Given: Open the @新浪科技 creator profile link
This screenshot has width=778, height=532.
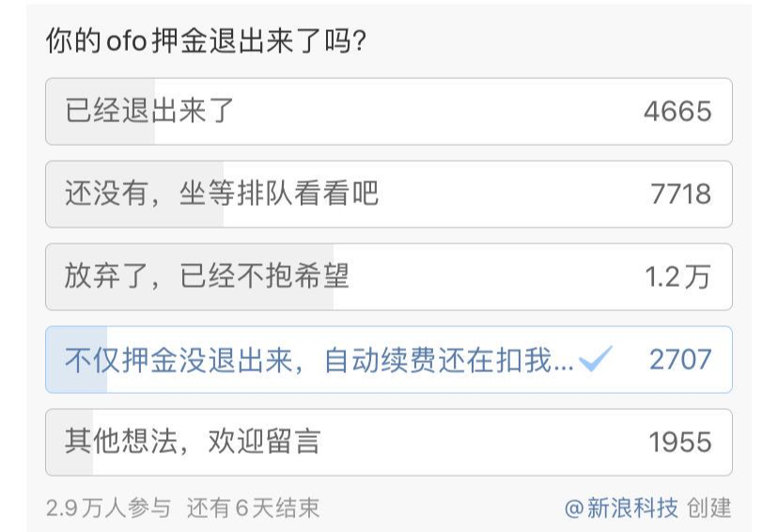Looking at the screenshot, I should pos(621,509).
